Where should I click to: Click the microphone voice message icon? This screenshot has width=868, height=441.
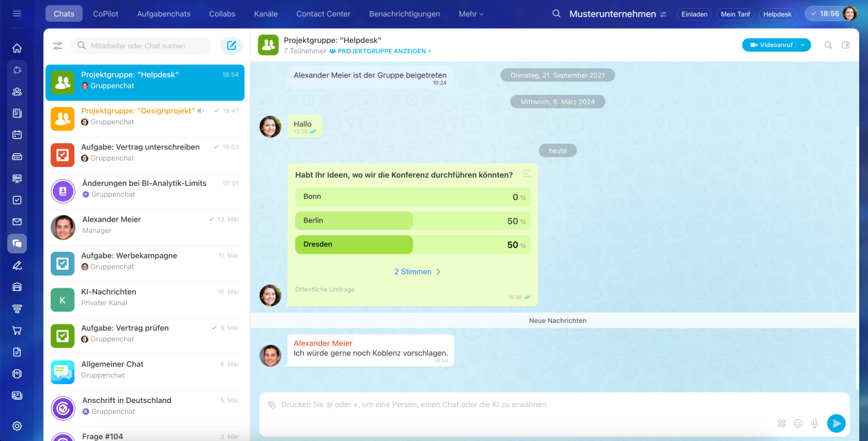(x=814, y=423)
